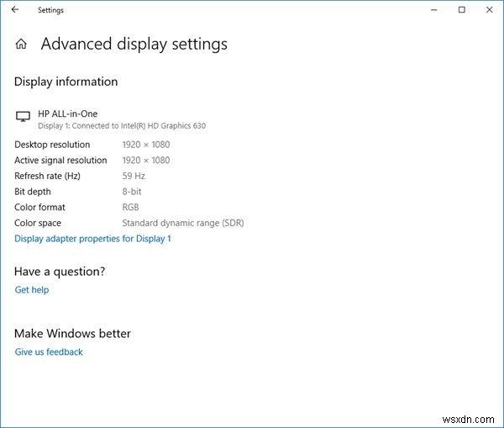Open Display adapter properties for Display 1
Viewport: 504px width, 428px height.
pyautogui.click(x=92, y=239)
